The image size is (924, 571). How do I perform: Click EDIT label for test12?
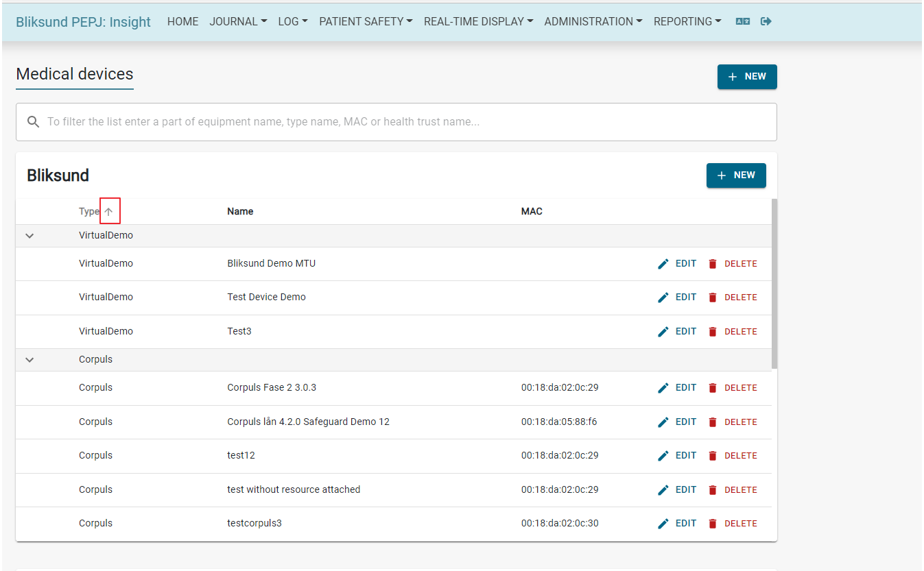686,456
